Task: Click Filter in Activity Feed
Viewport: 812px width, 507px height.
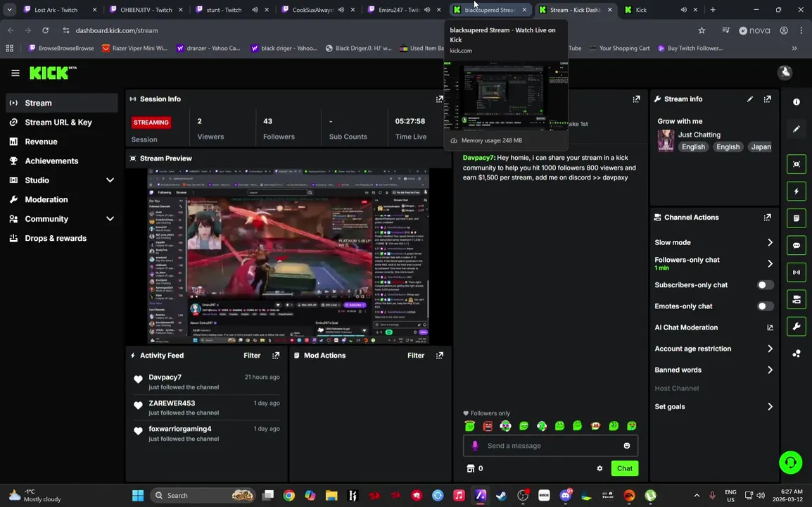Action: [252, 356]
